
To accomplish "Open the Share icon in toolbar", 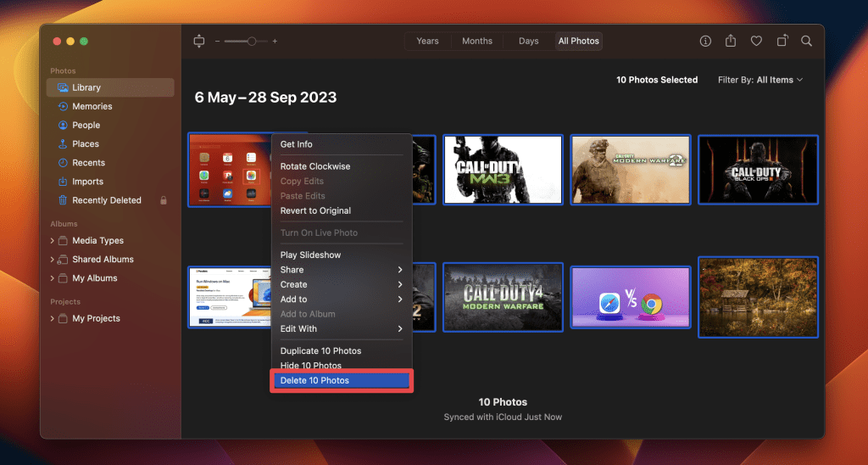I will 731,41.
